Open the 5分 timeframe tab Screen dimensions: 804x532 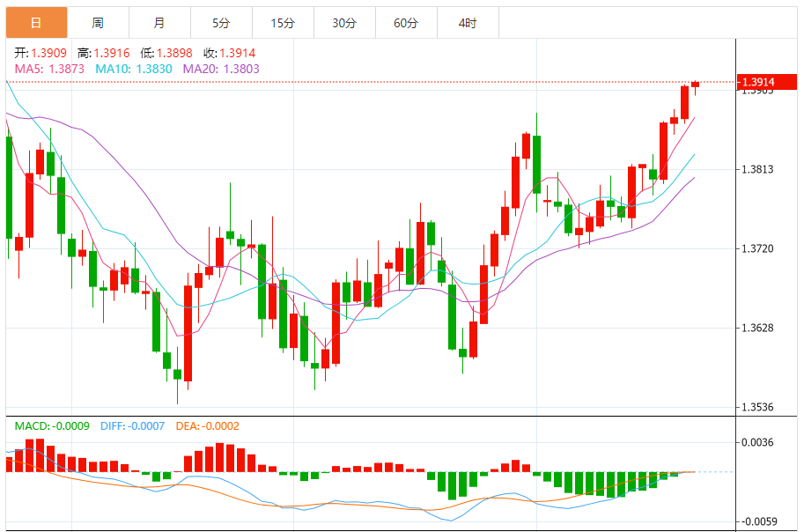221,23
